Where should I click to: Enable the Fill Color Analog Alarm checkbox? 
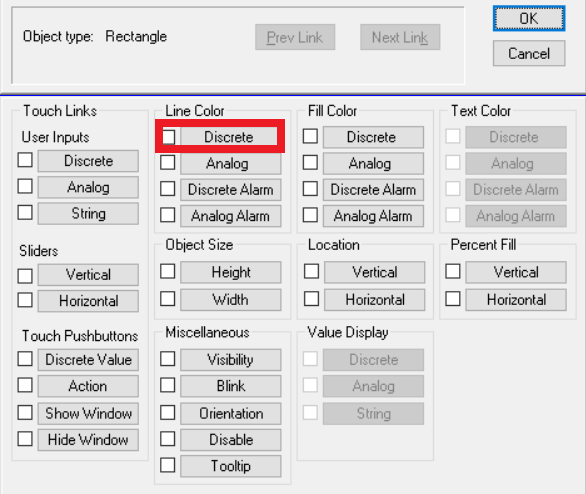[310, 215]
